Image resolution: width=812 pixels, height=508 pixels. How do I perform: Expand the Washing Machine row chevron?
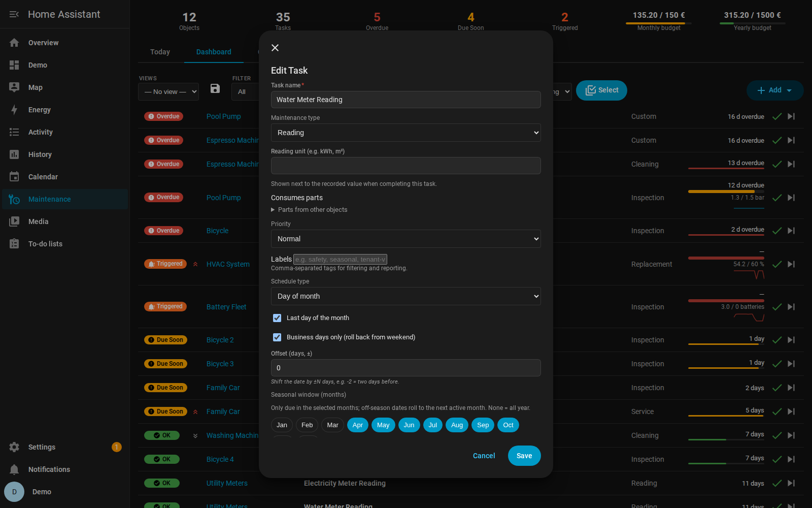[x=195, y=435]
